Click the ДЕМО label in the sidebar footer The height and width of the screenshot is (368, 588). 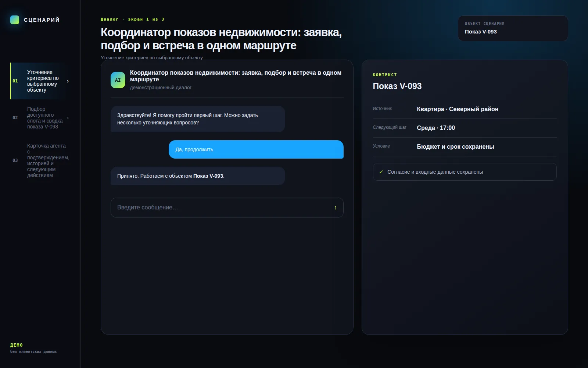(x=17, y=345)
